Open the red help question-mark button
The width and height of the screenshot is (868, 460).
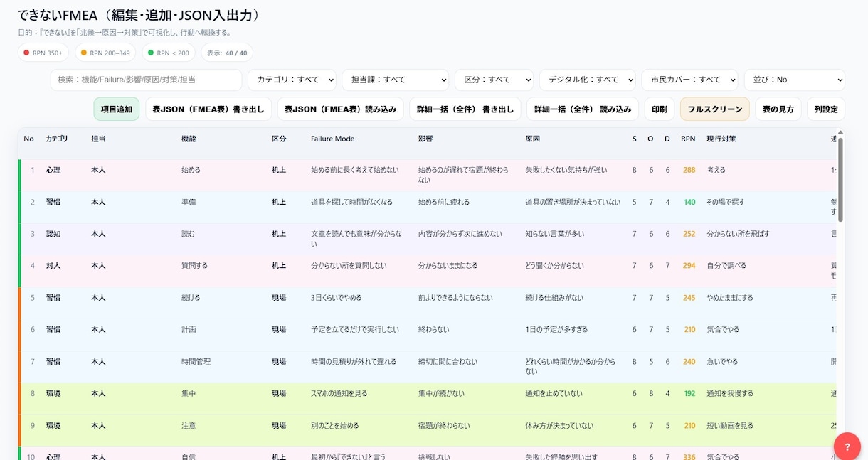pyautogui.click(x=847, y=446)
